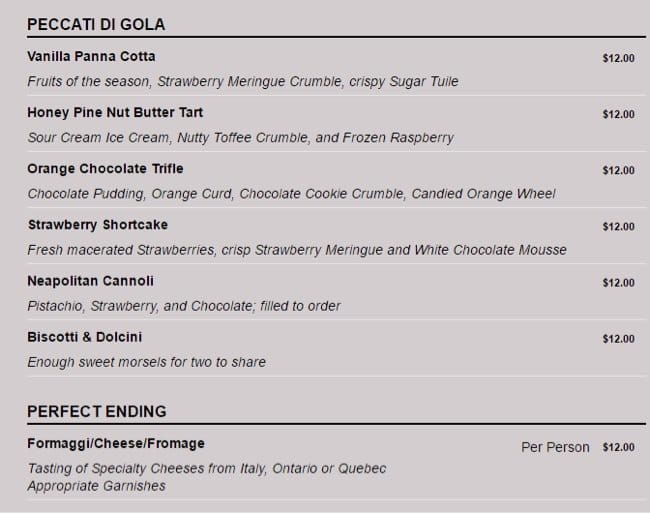Image resolution: width=650 pixels, height=513 pixels.
Task: Click the PECCATI DI GOLA section heading
Action: pos(96,24)
